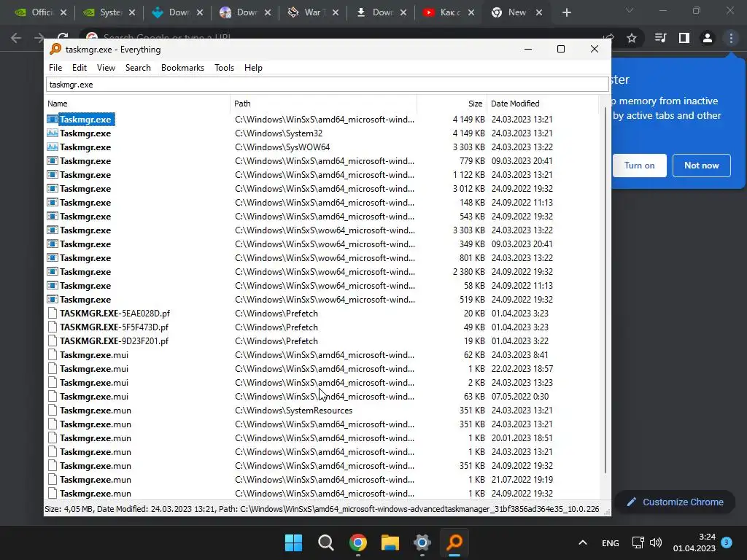Image resolution: width=747 pixels, height=560 pixels.
Task: Click Everything icon on the taskbar
Action: (454, 542)
